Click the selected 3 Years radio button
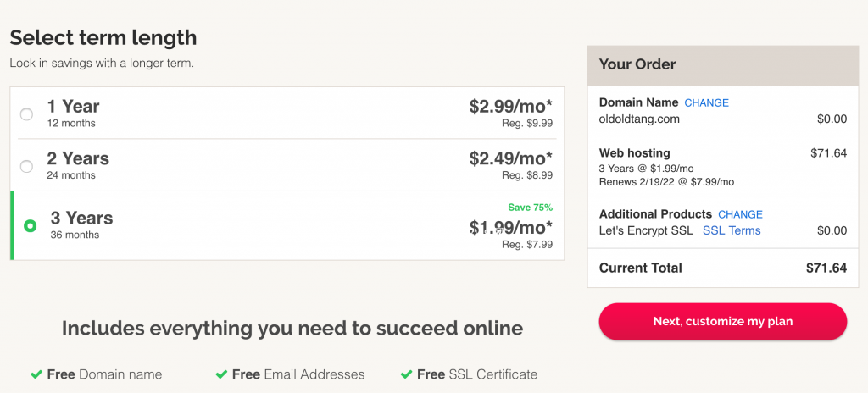 click(30, 226)
